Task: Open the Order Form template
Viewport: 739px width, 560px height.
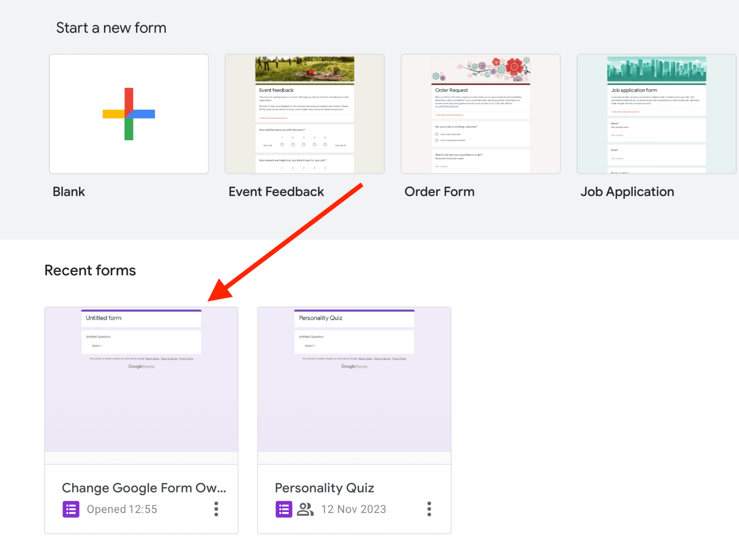Action: tap(480, 114)
